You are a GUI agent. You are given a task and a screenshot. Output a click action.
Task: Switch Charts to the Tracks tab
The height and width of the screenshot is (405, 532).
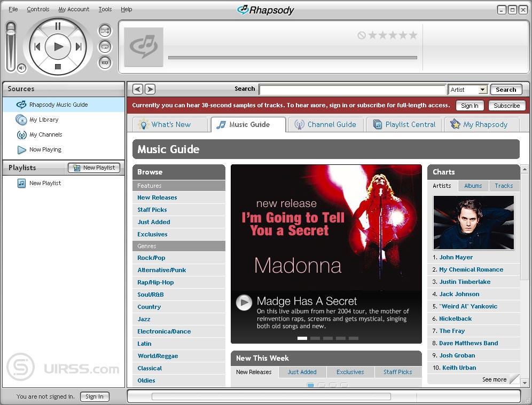(504, 186)
